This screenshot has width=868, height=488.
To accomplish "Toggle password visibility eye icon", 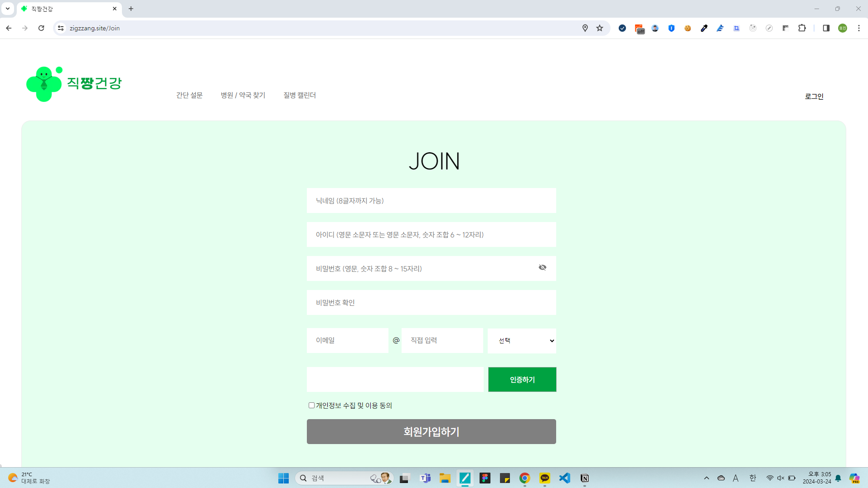I will coord(542,268).
